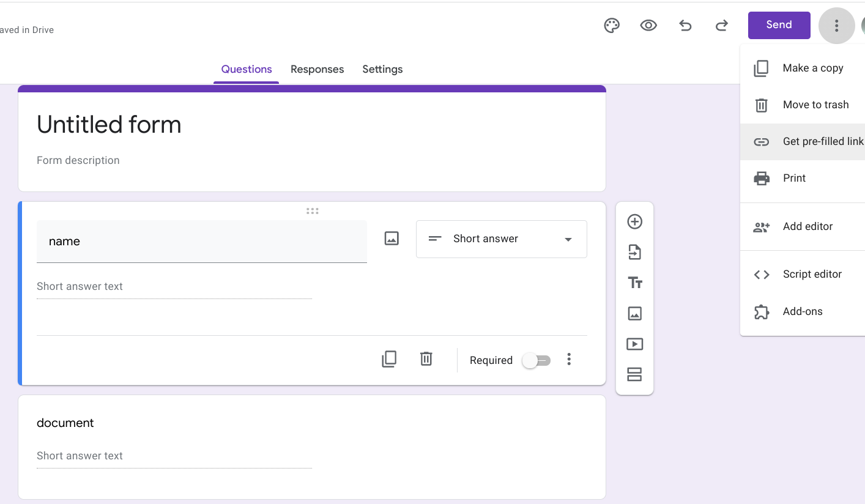
Task: Click the three-dot More menu beside Send
Action: [x=836, y=26]
